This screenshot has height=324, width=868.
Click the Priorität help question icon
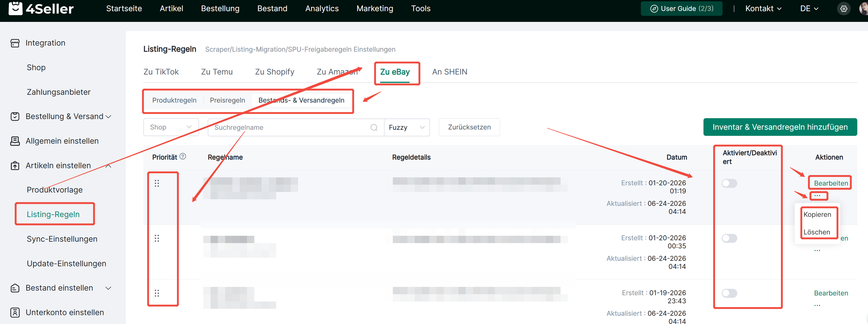click(x=183, y=157)
